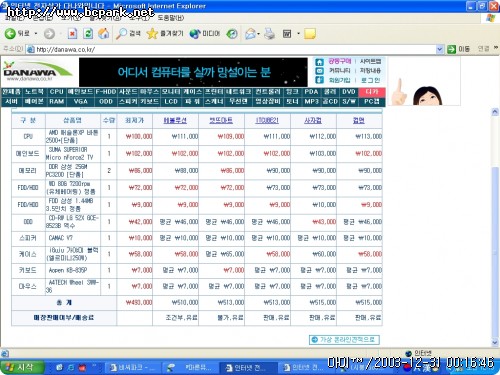Open the Mail button dropdown arrow
500x375 pixels.
point(258,34)
